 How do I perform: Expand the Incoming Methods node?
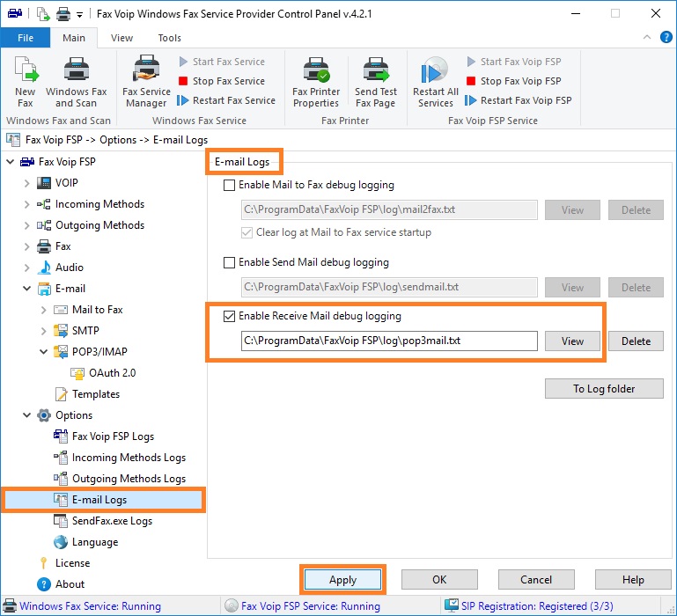[x=26, y=204]
